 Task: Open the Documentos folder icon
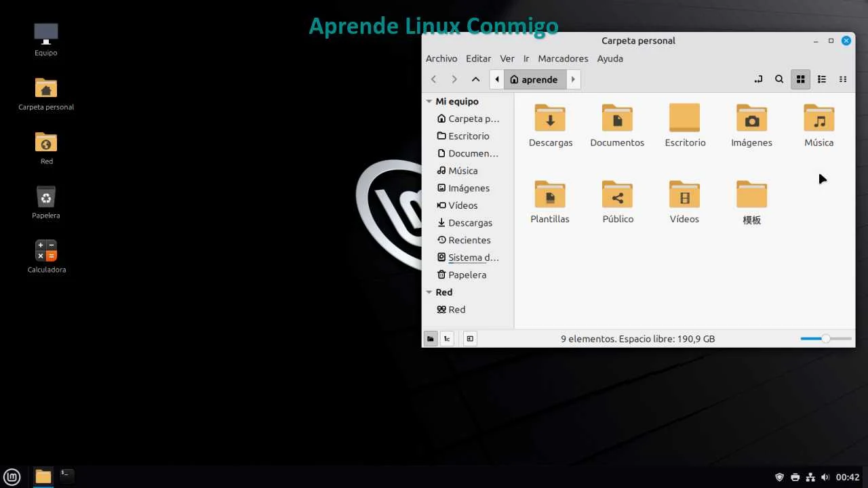[x=617, y=118]
